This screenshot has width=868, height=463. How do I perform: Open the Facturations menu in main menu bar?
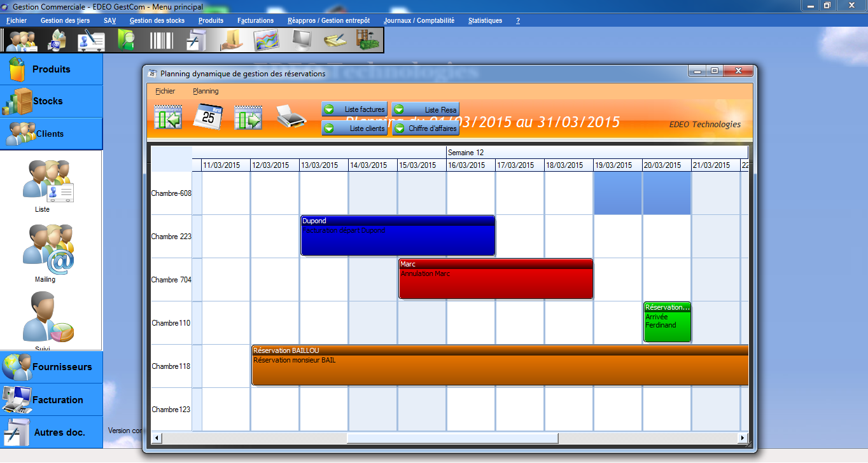pos(255,20)
